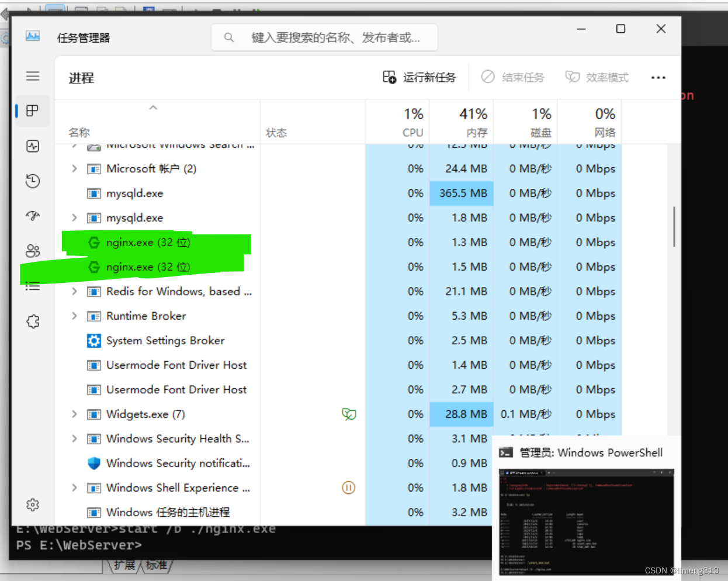Expand the Runtime Broker group
Image resolution: width=728 pixels, height=581 pixels.
point(74,316)
